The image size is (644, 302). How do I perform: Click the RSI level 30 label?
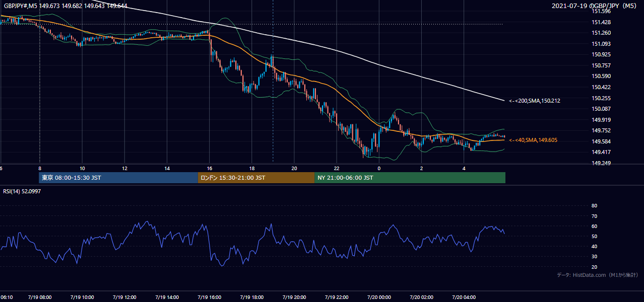point(594,257)
